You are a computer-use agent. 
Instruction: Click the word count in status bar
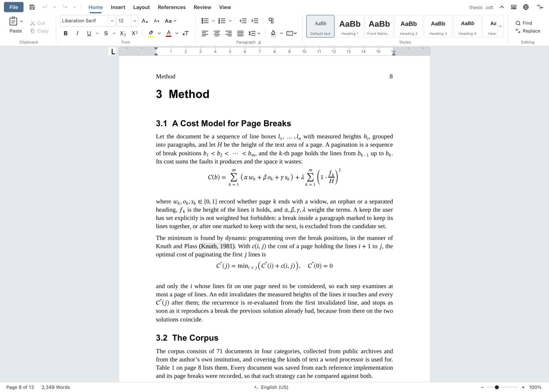click(56, 387)
